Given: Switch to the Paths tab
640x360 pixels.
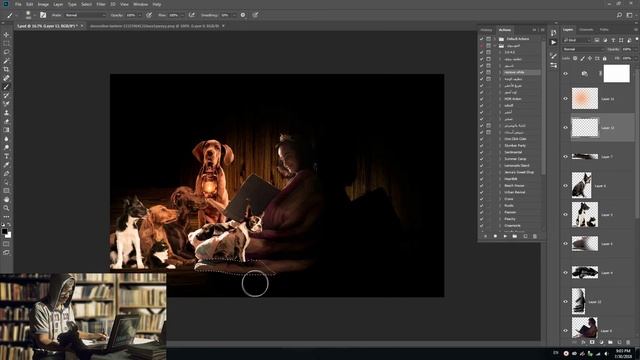Looking at the screenshot, I should click(x=604, y=30).
